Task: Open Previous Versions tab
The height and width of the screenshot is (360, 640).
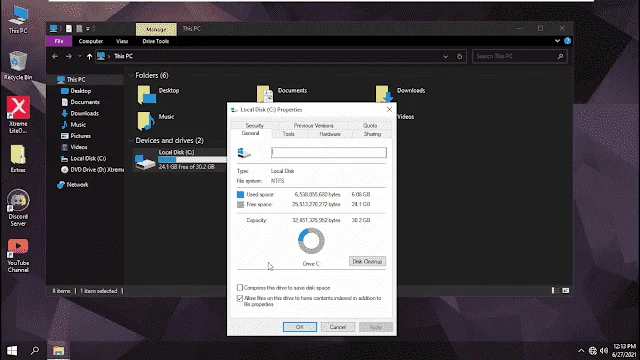Action: (313, 125)
